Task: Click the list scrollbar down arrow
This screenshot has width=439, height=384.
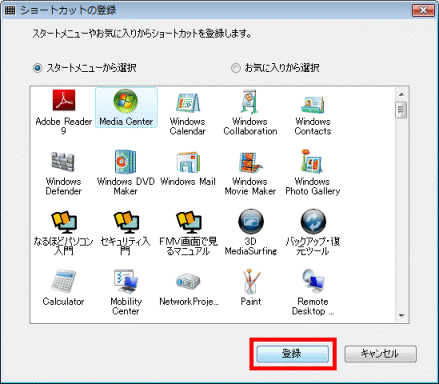Action: [401, 315]
